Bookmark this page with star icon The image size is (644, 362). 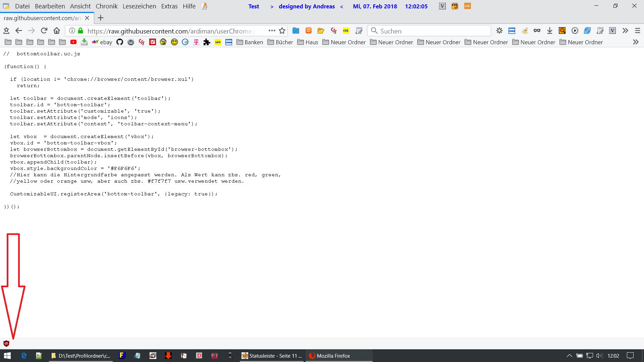tap(282, 31)
